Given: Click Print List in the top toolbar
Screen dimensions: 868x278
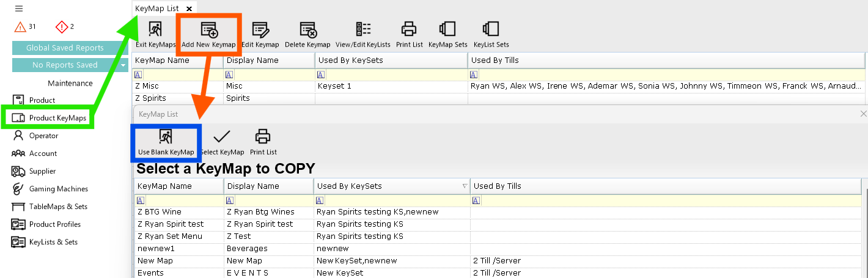Looking at the screenshot, I should [x=409, y=29].
